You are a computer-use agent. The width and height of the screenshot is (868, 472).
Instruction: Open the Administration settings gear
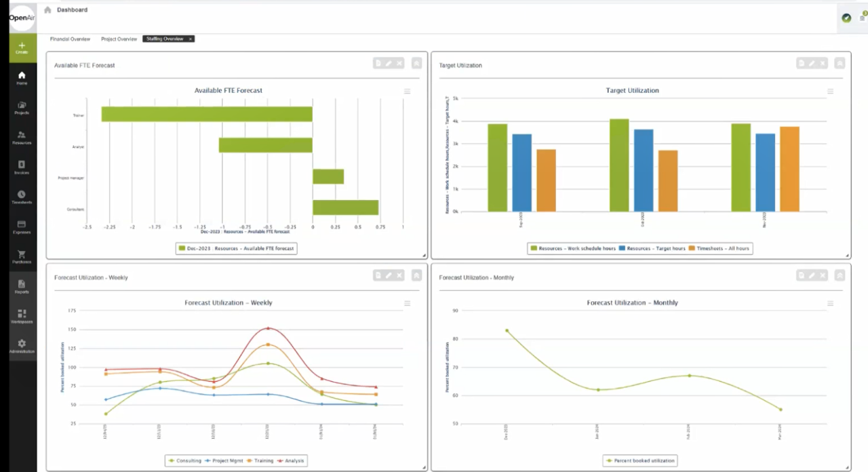(x=22, y=347)
